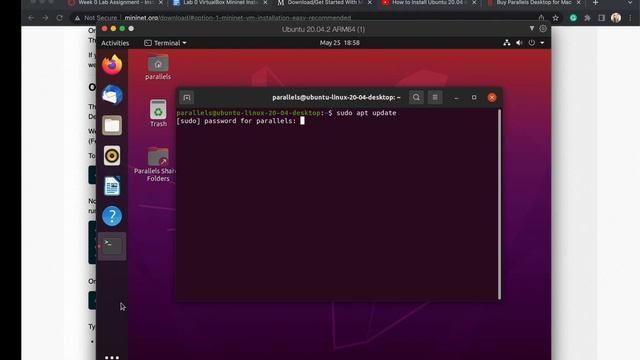The image size is (640, 360).
Task: Minimize the terminal window
Action: pos(456,98)
